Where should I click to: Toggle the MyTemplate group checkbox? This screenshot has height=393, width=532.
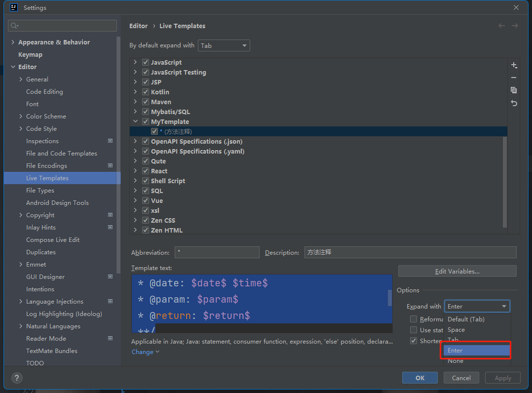click(146, 121)
